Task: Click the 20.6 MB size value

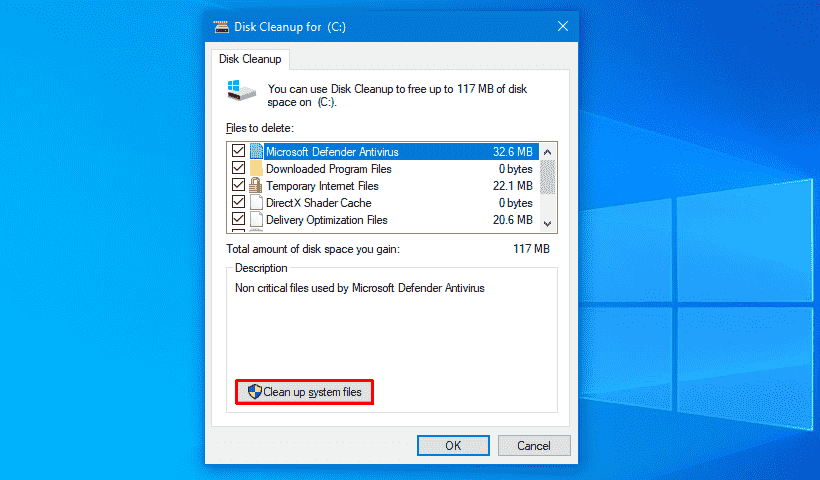Action: pyautogui.click(x=512, y=220)
